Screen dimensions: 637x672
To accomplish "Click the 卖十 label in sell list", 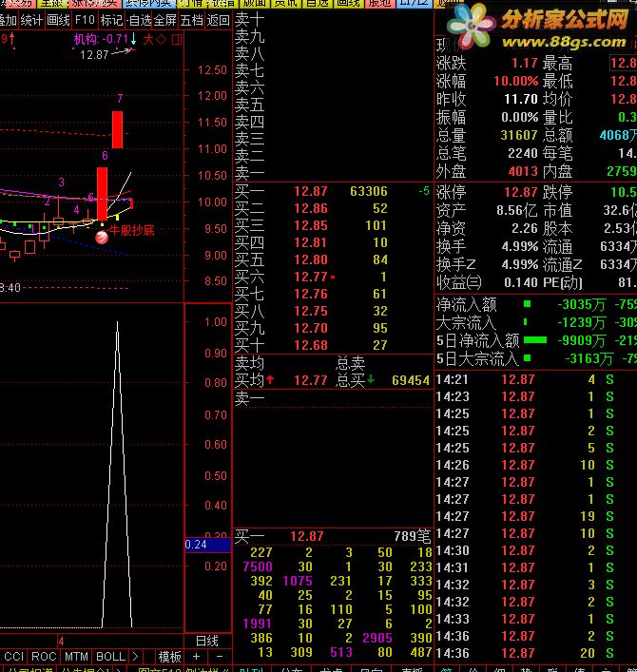I will click(249, 19).
